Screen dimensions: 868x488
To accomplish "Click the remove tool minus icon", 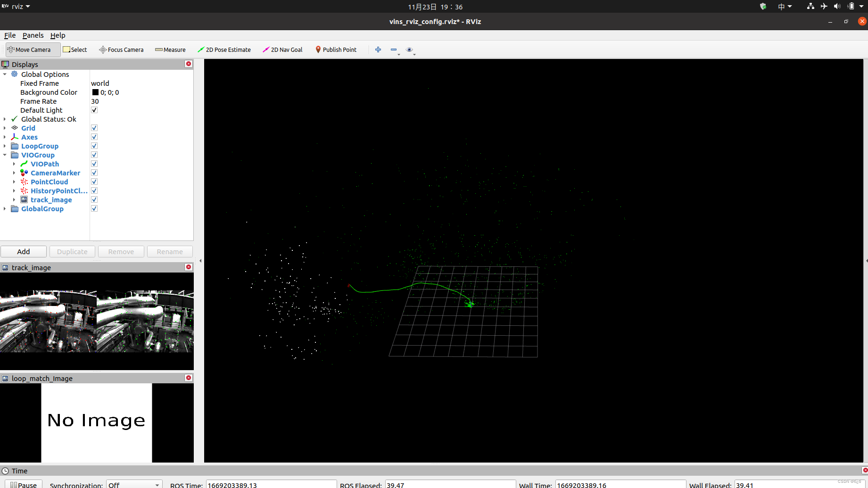I will tap(394, 50).
